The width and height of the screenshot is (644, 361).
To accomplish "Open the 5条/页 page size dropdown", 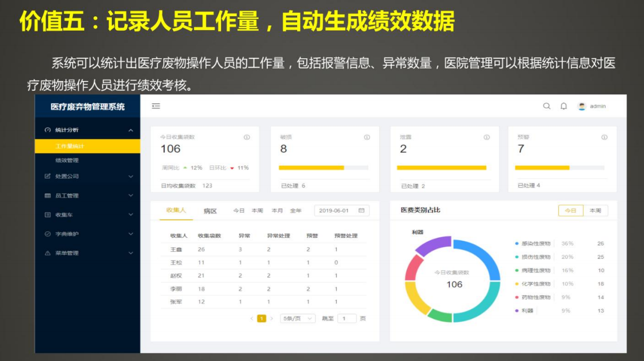I will point(298,318).
